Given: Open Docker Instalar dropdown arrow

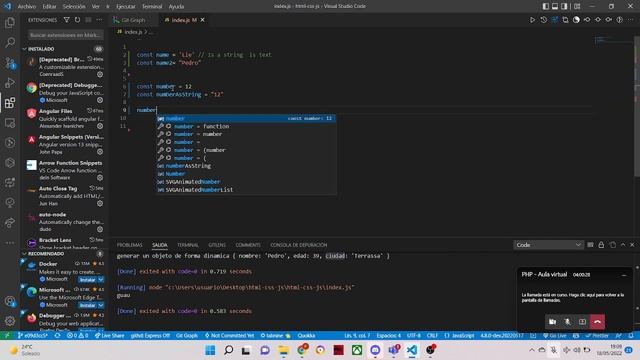Looking at the screenshot, I should pos(101,280).
